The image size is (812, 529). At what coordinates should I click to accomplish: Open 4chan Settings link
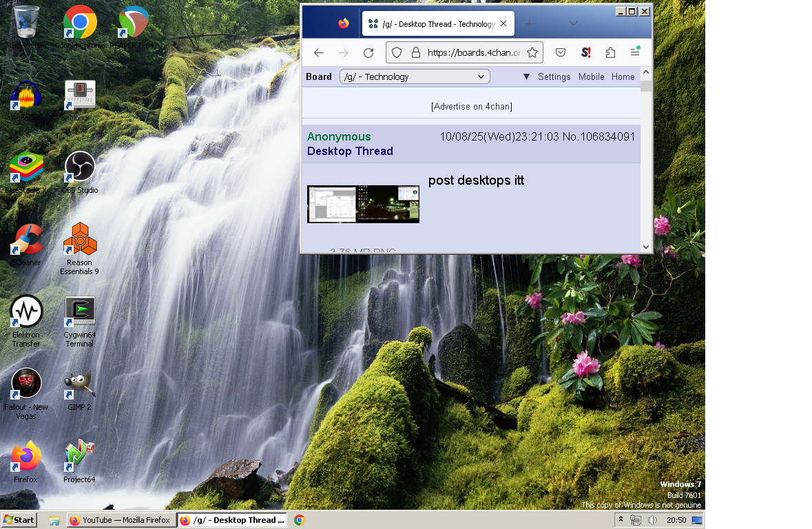pyautogui.click(x=554, y=76)
